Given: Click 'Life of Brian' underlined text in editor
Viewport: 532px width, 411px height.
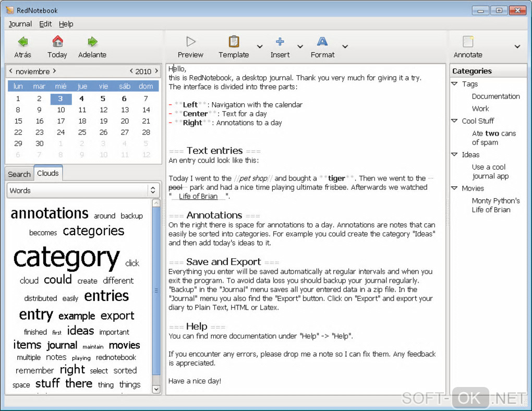Looking at the screenshot, I should [x=198, y=196].
